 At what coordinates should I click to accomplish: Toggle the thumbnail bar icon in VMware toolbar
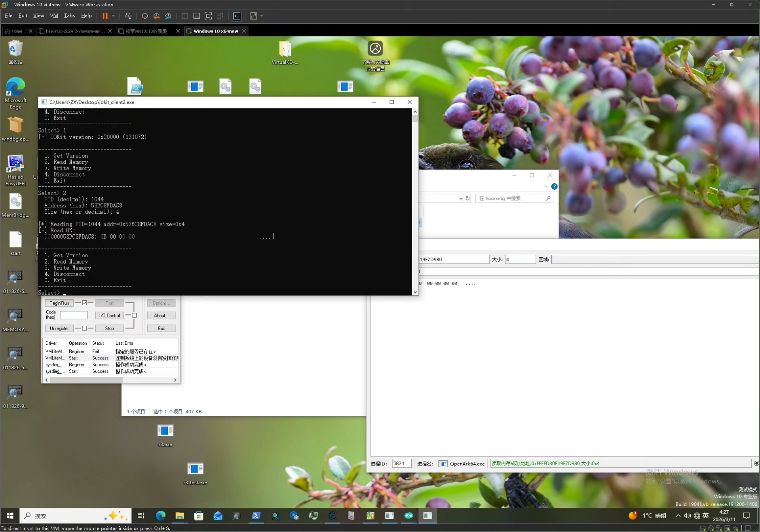coord(196,16)
